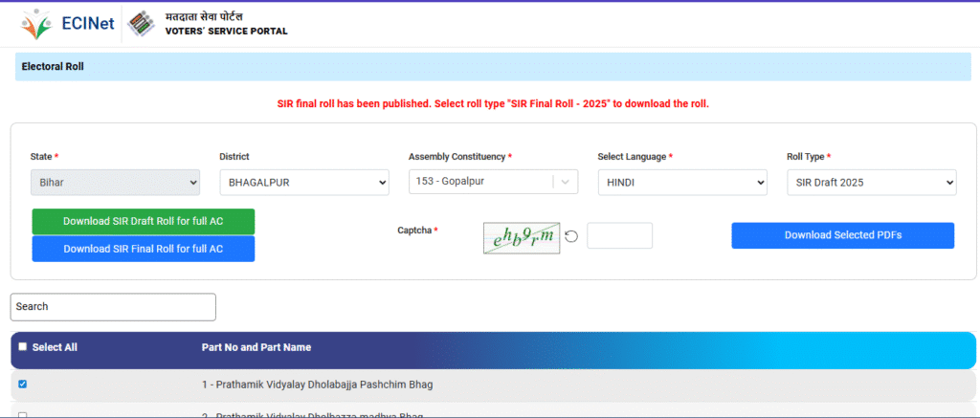Tick the Select All checkbox
This screenshot has width=980, height=418.
pyautogui.click(x=23, y=347)
